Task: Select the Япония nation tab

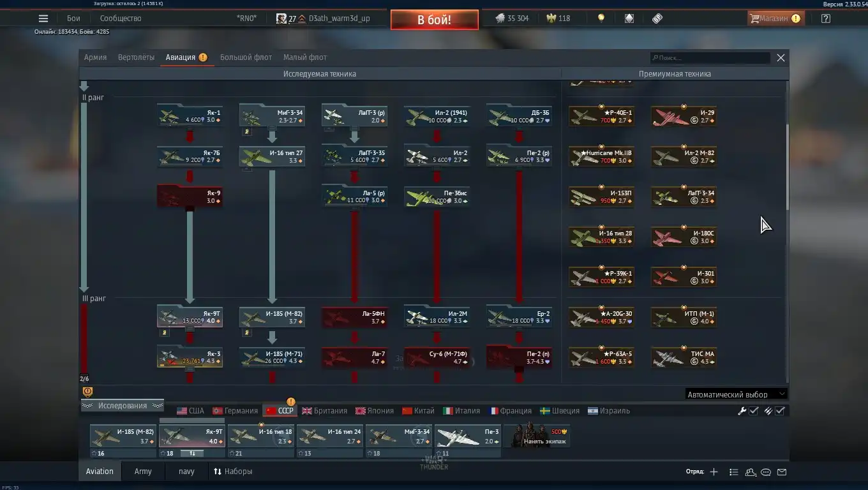Action: 375,411
